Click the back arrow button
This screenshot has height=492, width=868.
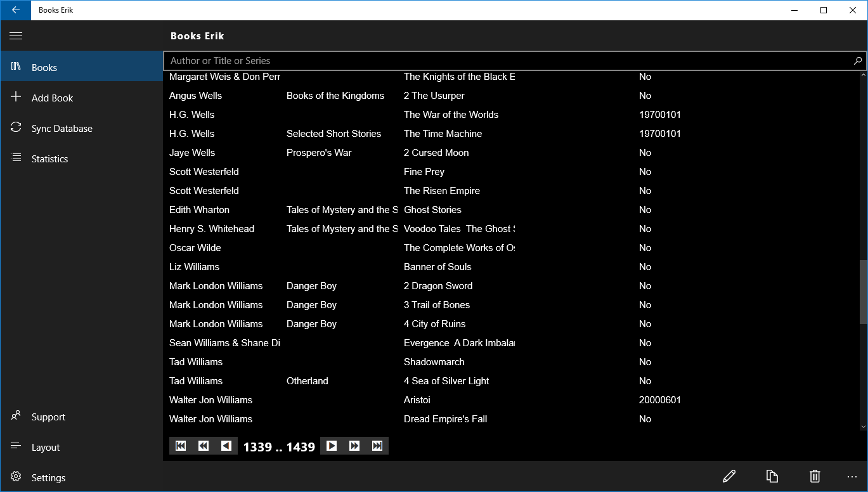click(x=15, y=10)
